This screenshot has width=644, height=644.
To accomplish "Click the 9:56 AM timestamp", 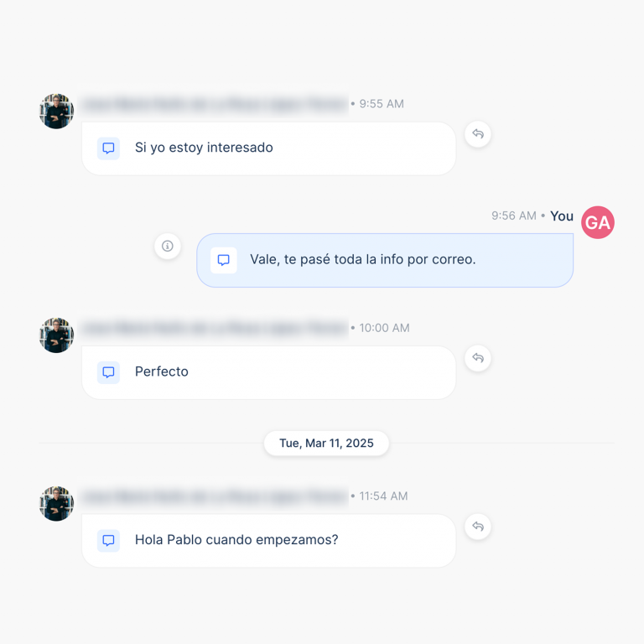I will pyautogui.click(x=513, y=216).
